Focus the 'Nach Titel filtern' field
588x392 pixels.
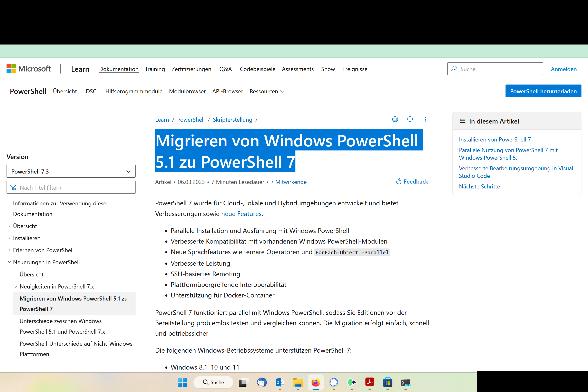(x=71, y=187)
